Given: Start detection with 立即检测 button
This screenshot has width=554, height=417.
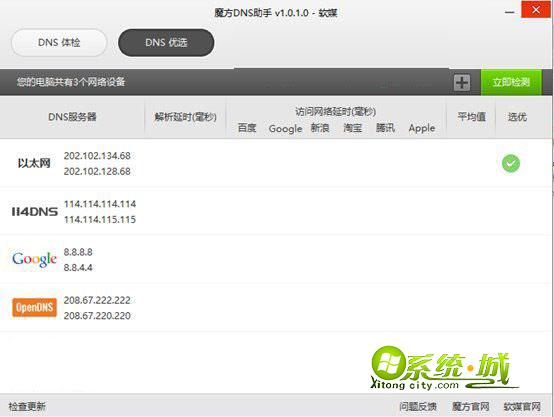Looking at the screenshot, I should pos(511,82).
